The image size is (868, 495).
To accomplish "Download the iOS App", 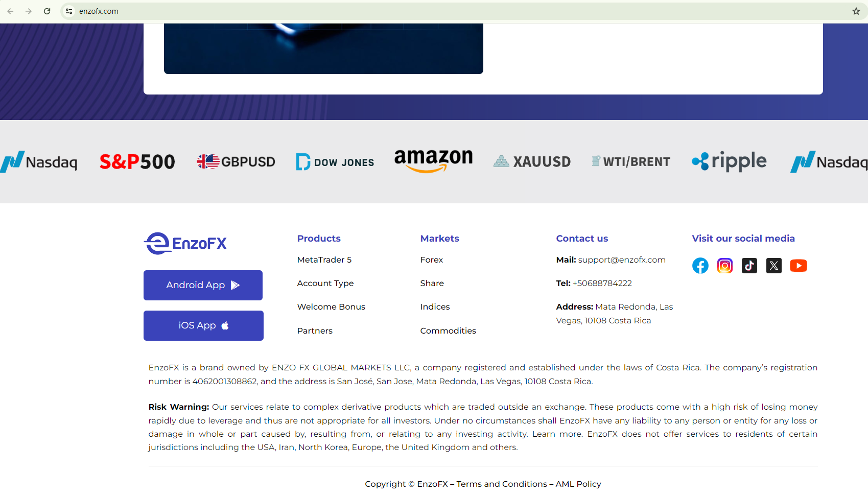I will tap(203, 325).
